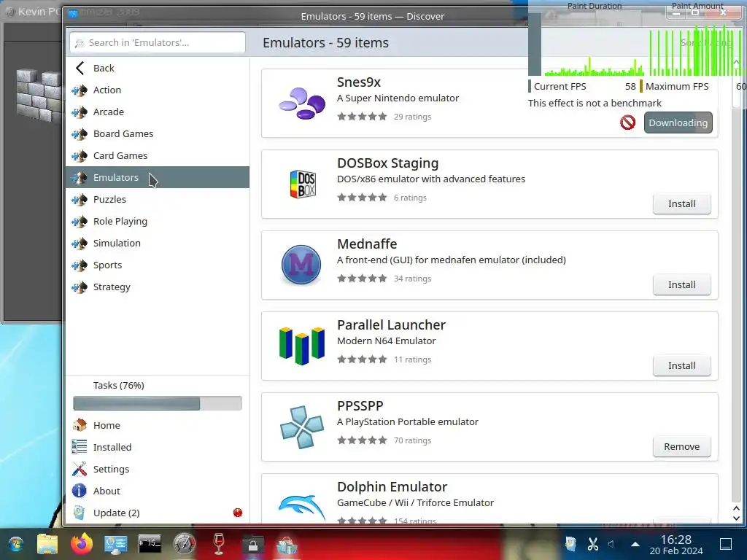Open the Sports category
This screenshot has height=560, width=747.
click(158, 265)
